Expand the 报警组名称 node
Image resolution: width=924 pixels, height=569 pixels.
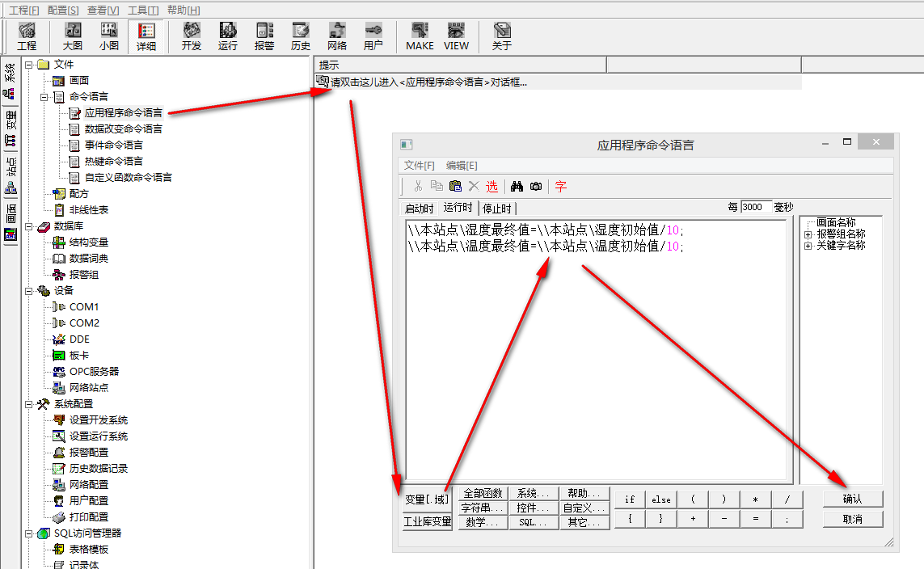click(x=808, y=234)
